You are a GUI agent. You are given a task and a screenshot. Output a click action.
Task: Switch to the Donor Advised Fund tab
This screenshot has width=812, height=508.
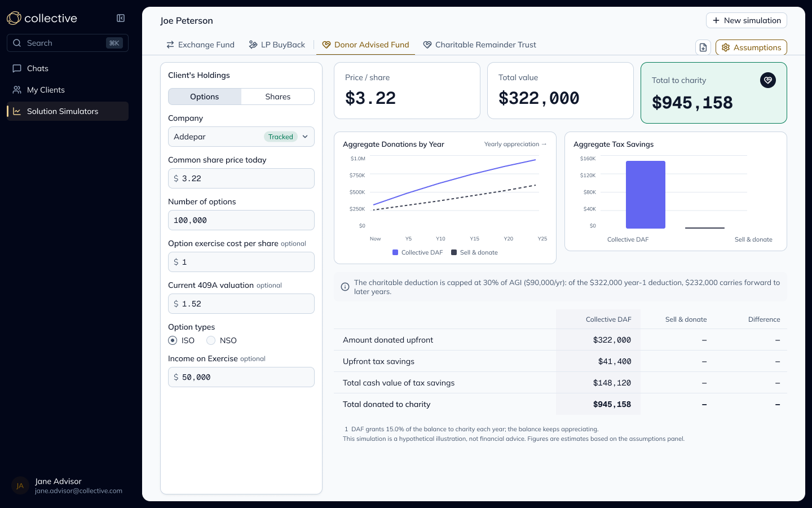[x=365, y=45]
